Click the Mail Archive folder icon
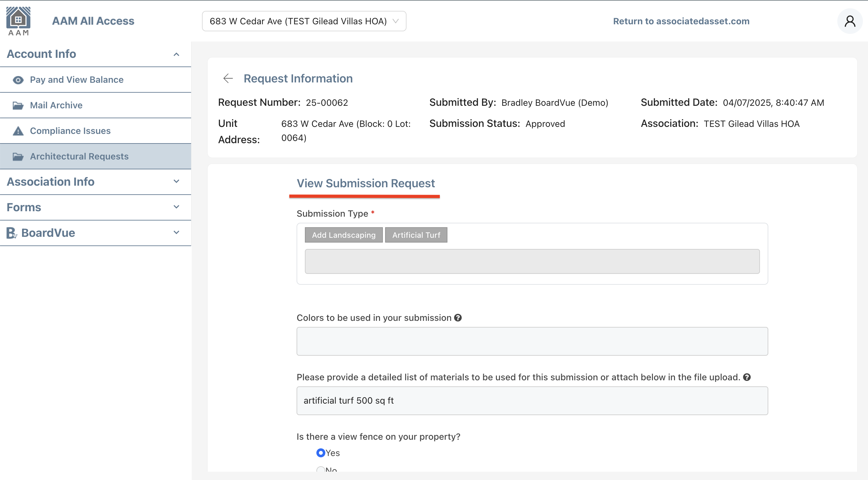Screen dimensions: 868x480 pos(18,105)
